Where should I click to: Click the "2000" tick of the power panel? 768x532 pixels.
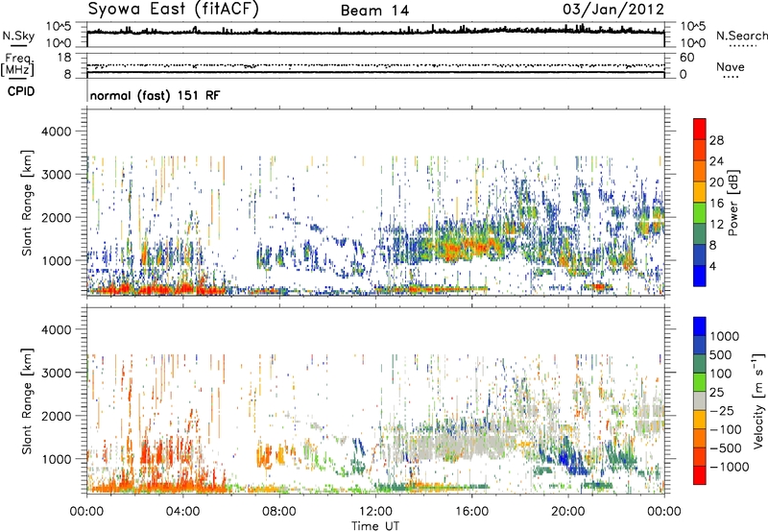[x=56, y=217]
